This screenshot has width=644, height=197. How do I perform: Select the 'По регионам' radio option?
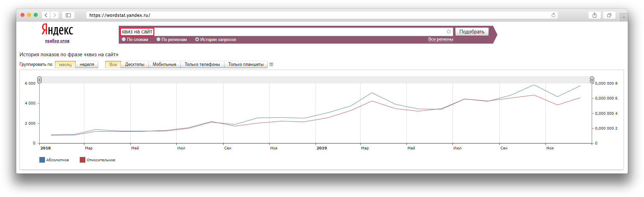click(x=158, y=40)
